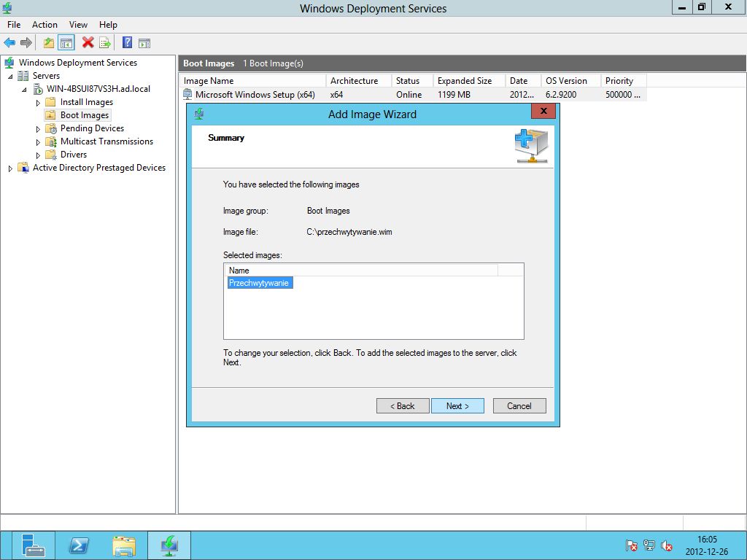Screen dimensions: 747x560
Task: Sort by the Image Name column
Action: point(252,80)
